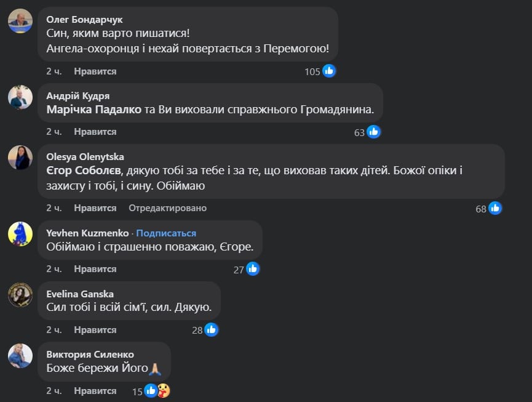This screenshot has height=402, width=532.
Task: Open Viktoria Silenko's profile picture
Action: [20, 355]
